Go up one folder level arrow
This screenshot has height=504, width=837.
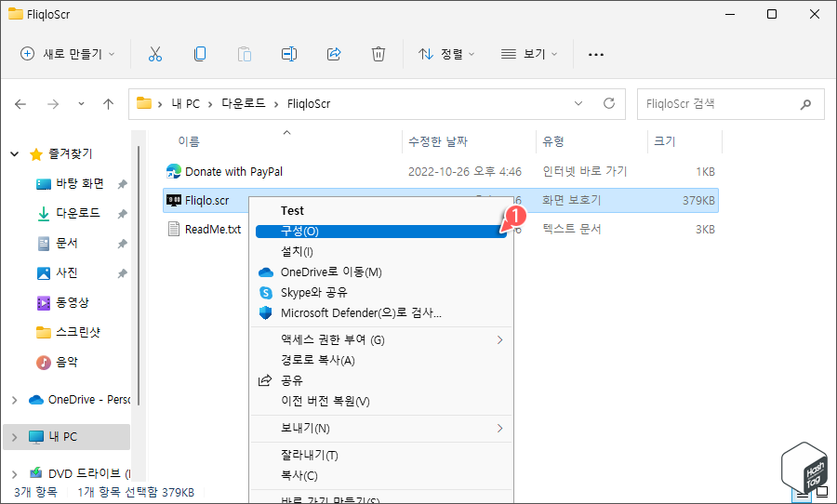[x=109, y=104]
